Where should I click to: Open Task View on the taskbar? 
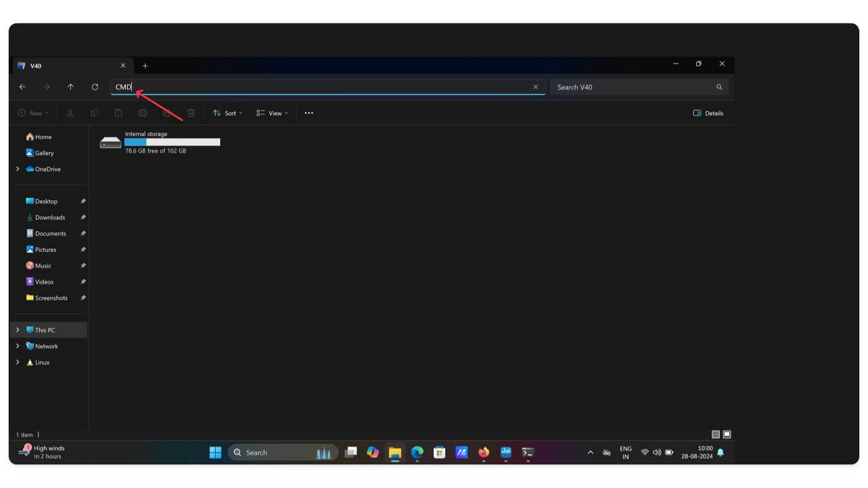click(x=351, y=453)
